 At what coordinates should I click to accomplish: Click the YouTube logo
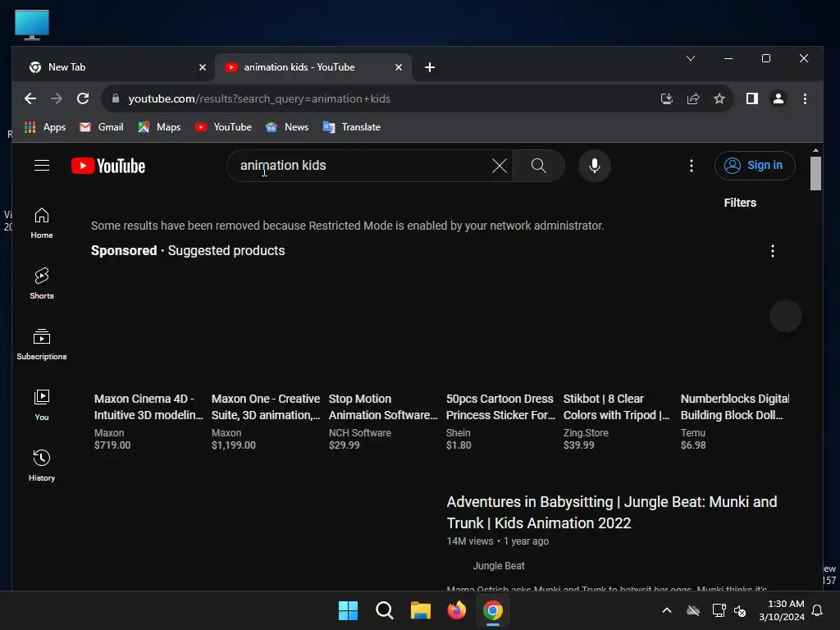[x=108, y=166]
